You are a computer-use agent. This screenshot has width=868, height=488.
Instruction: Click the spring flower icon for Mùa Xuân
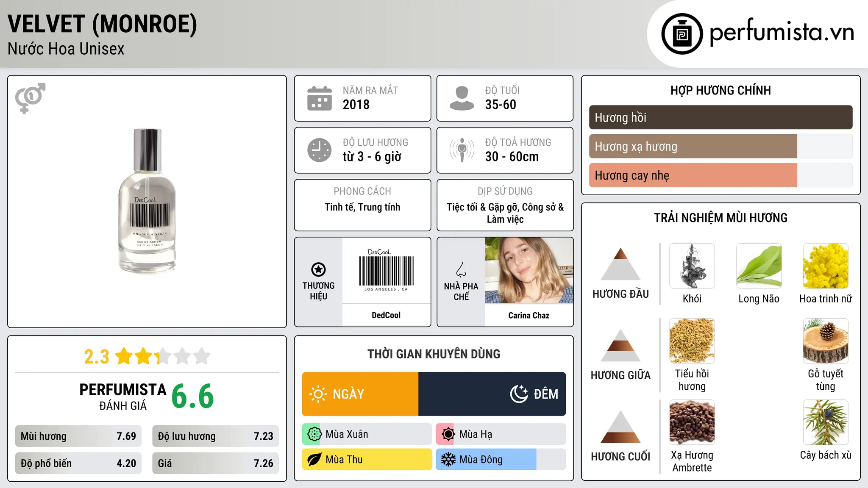(x=314, y=434)
